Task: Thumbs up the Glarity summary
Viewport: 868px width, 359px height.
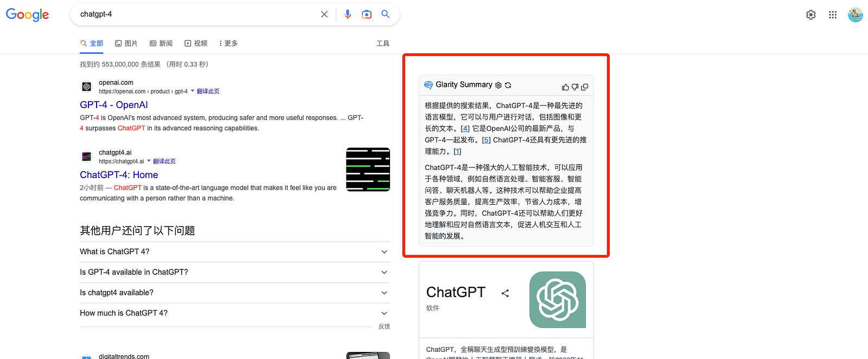Action: (x=565, y=87)
